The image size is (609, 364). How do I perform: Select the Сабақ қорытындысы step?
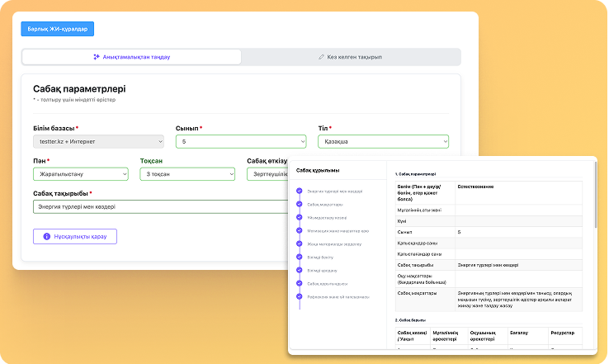(327, 284)
